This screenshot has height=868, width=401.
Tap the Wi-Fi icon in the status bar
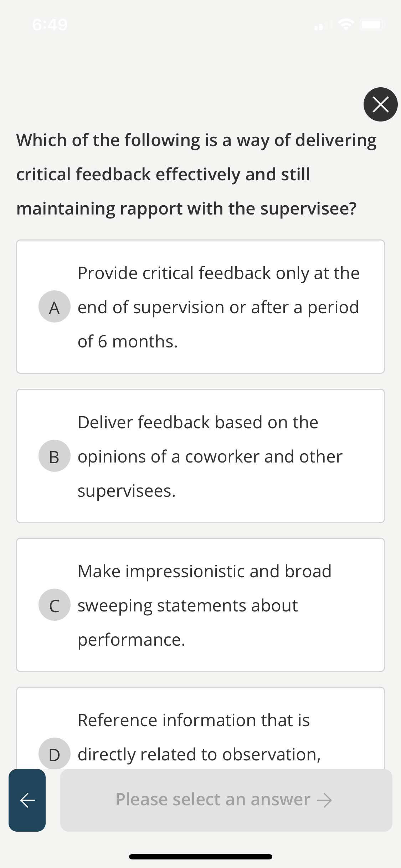tap(345, 24)
